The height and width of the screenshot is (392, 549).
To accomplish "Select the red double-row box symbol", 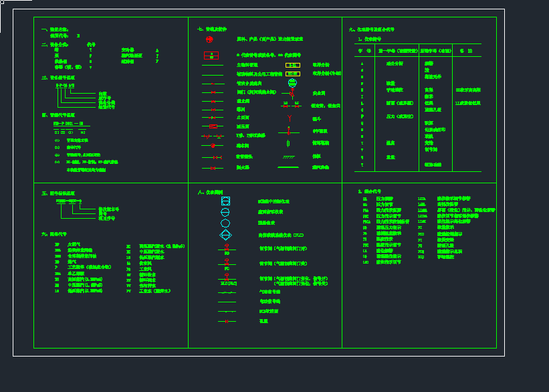I will pyautogui.click(x=213, y=55).
